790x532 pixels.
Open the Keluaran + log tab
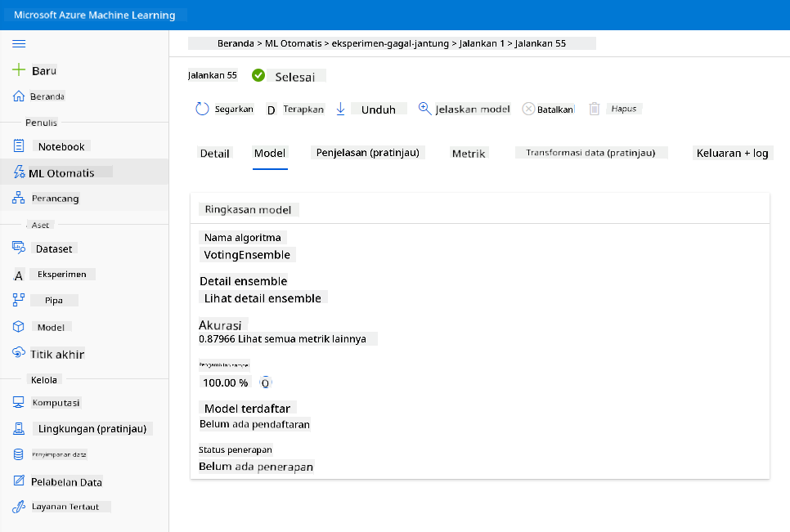pos(732,153)
